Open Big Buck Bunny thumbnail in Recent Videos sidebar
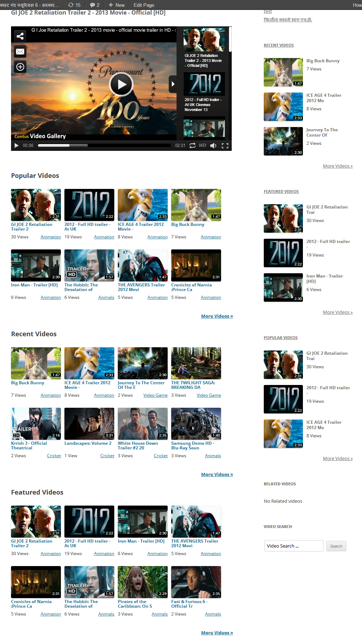 click(283, 72)
